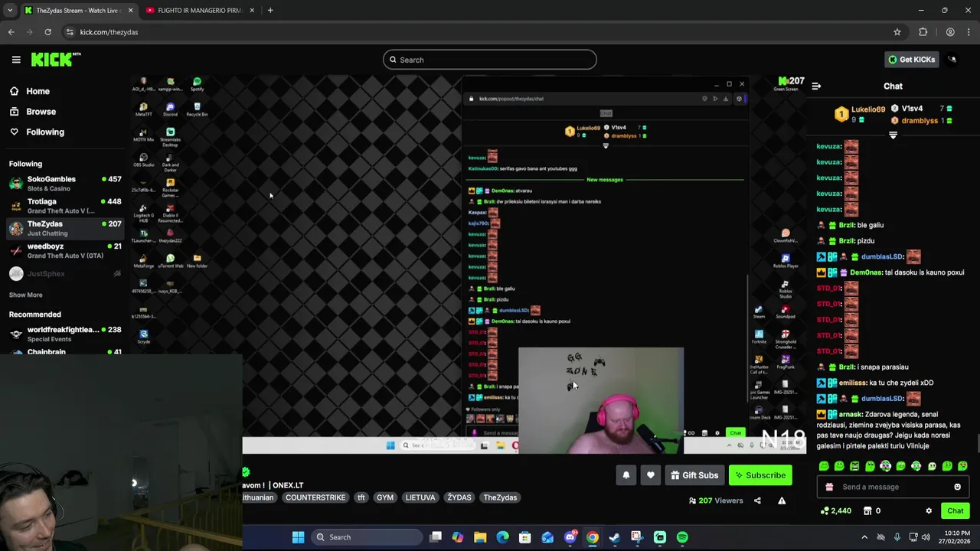Collapse the chat panel with arrow icon
Viewport: 980px width, 551px height.
(816, 86)
